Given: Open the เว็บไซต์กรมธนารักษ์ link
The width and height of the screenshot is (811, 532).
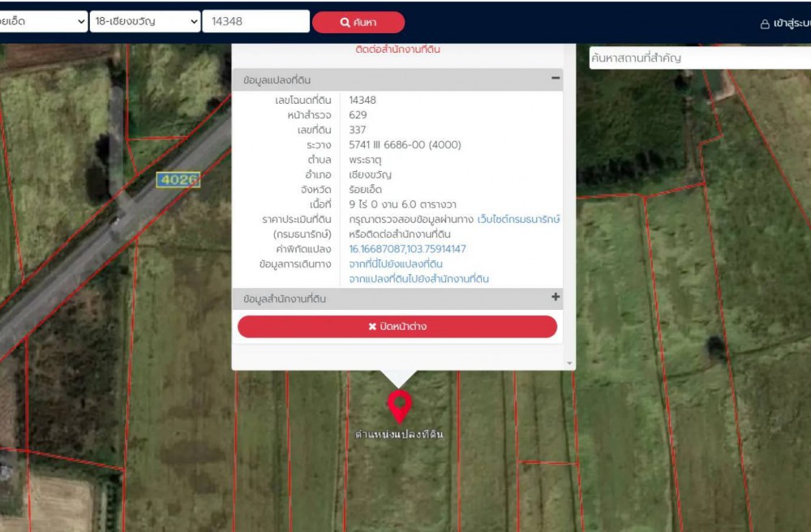Looking at the screenshot, I should (519, 220).
